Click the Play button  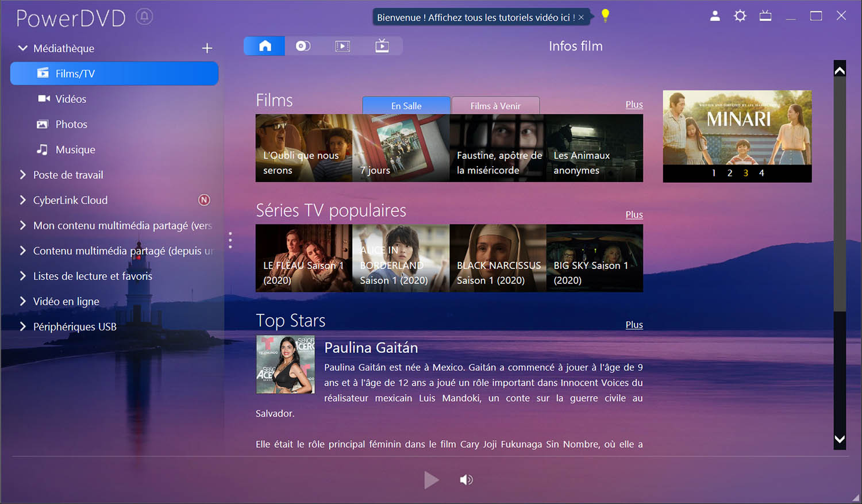431,480
